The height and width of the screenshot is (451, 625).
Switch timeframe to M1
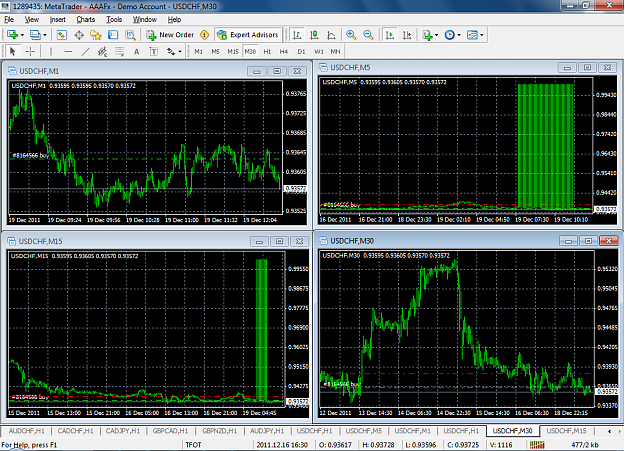(x=199, y=51)
